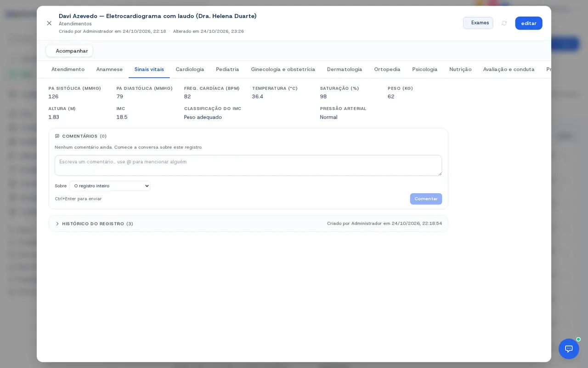
Task: Focus the comment text box
Action: click(x=248, y=165)
